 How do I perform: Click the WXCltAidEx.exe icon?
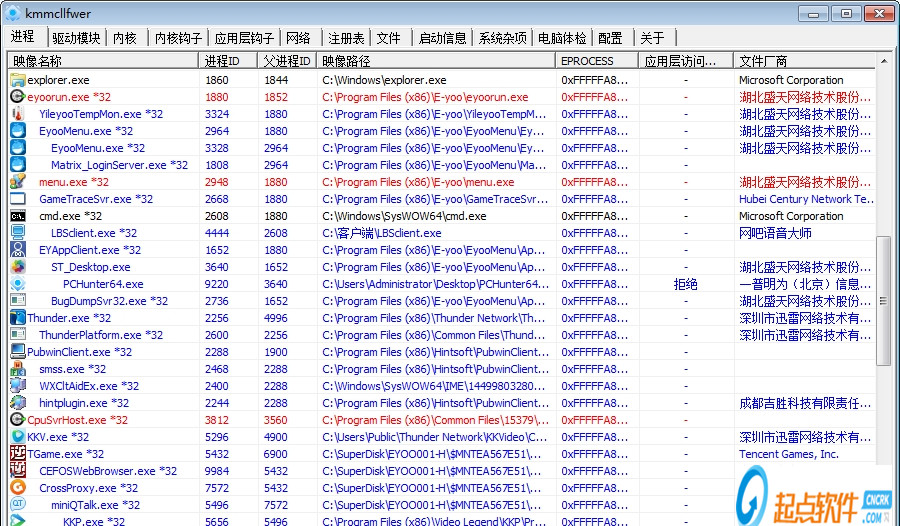click(18, 385)
